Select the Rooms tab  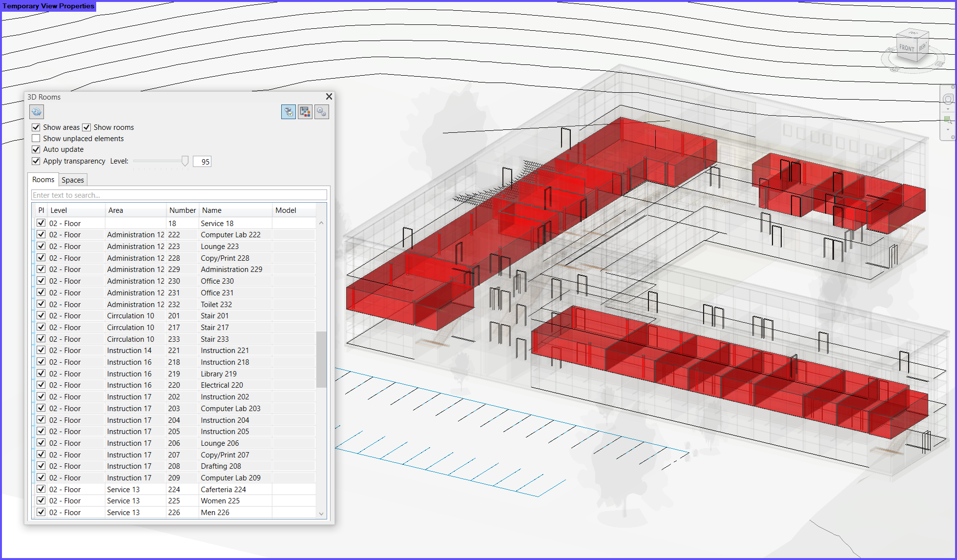pyautogui.click(x=43, y=180)
